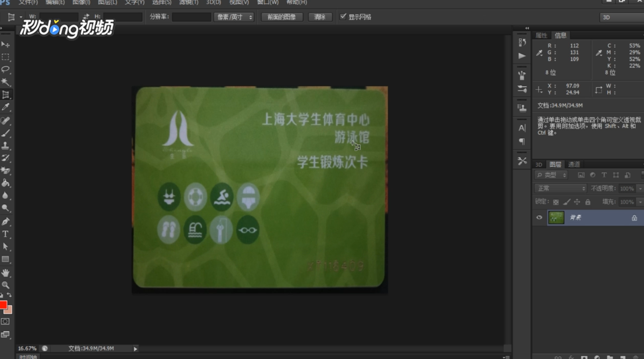Select the Healing Brush tool
Screen dimensions: 644x359
click(x=5, y=121)
